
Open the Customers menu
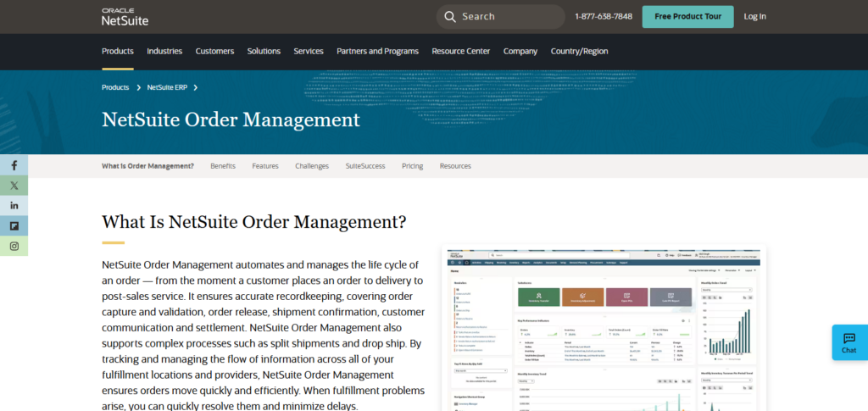click(214, 51)
